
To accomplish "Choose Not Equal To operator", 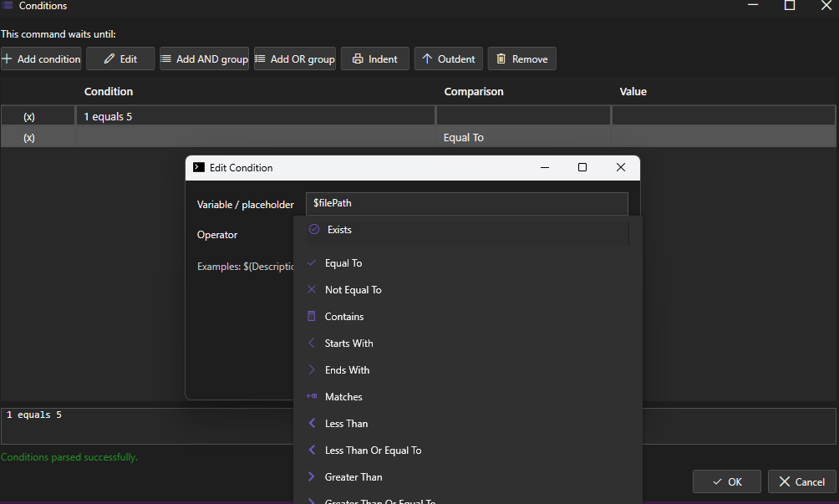I will [x=467, y=290].
